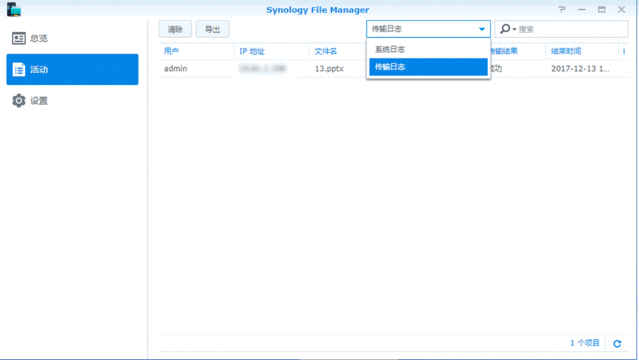Click the 清除 clear button

tap(175, 29)
